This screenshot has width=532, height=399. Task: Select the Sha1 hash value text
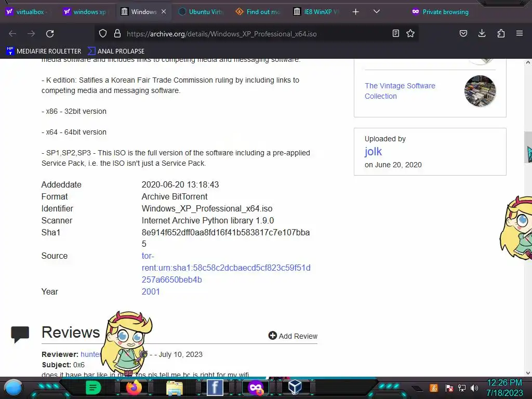coord(225,238)
